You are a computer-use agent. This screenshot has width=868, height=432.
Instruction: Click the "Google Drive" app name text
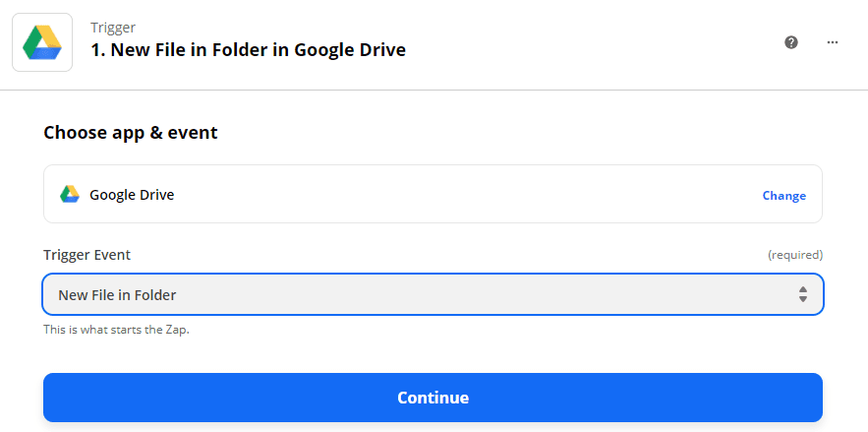(132, 195)
